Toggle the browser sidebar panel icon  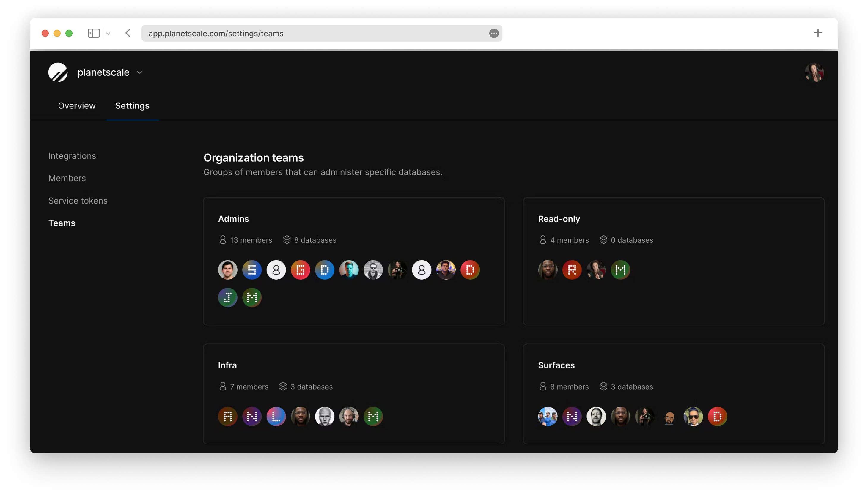tap(94, 33)
